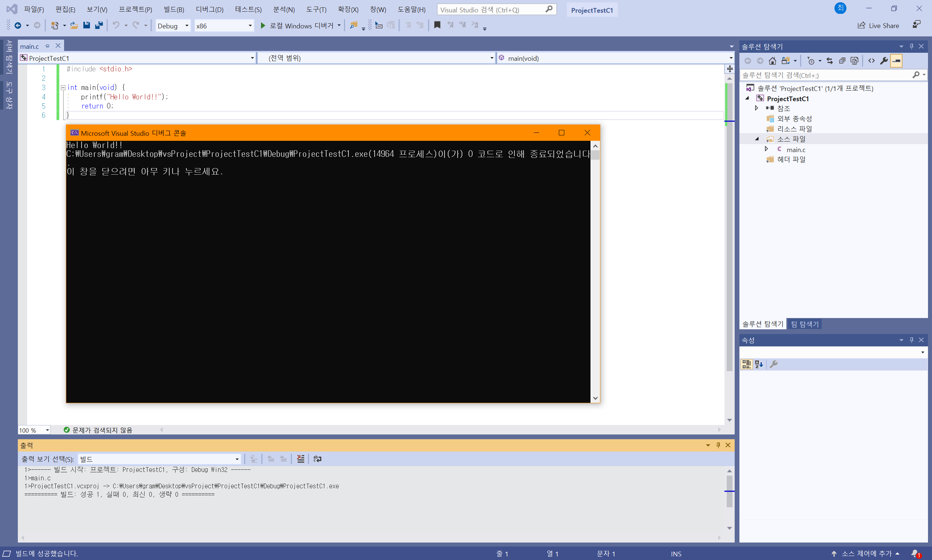Image resolution: width=932 pixels, height=560 pixels.
Task: Toggle categorized view in Properties panel
Action: pyautogui.click(x=746, y=364)
